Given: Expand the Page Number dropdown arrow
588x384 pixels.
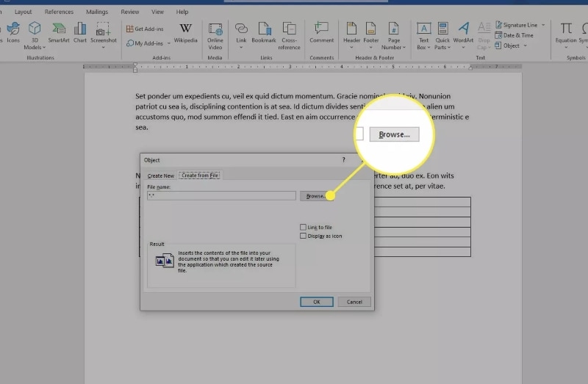Looking at the screenshot, I should (404, 48).
